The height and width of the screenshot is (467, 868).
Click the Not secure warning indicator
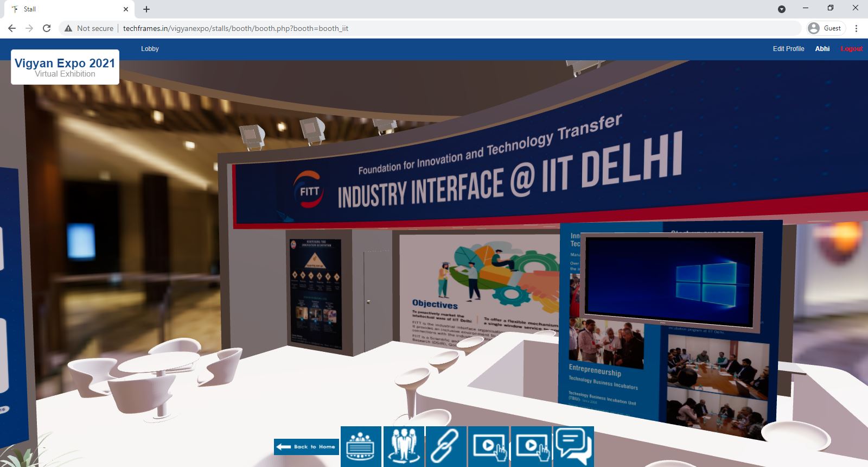pyautogui.click(x=89, y=28)
